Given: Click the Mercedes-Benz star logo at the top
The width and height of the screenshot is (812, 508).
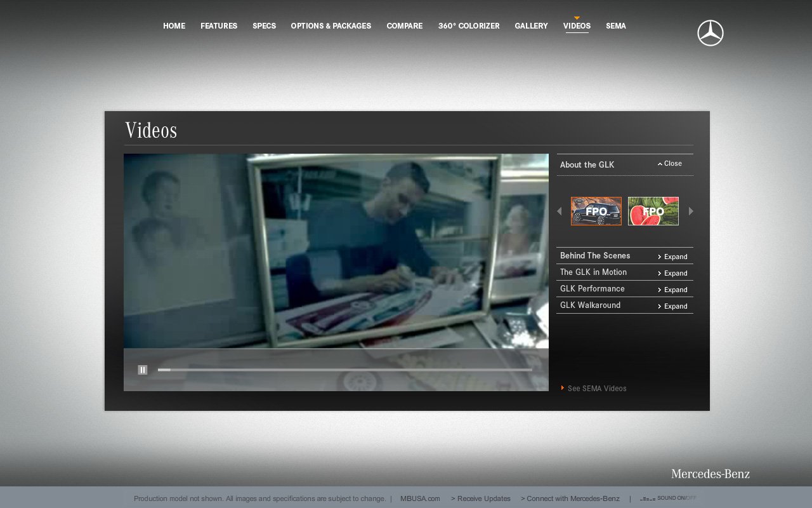Looking at the screenshot, I should [710, 33].
